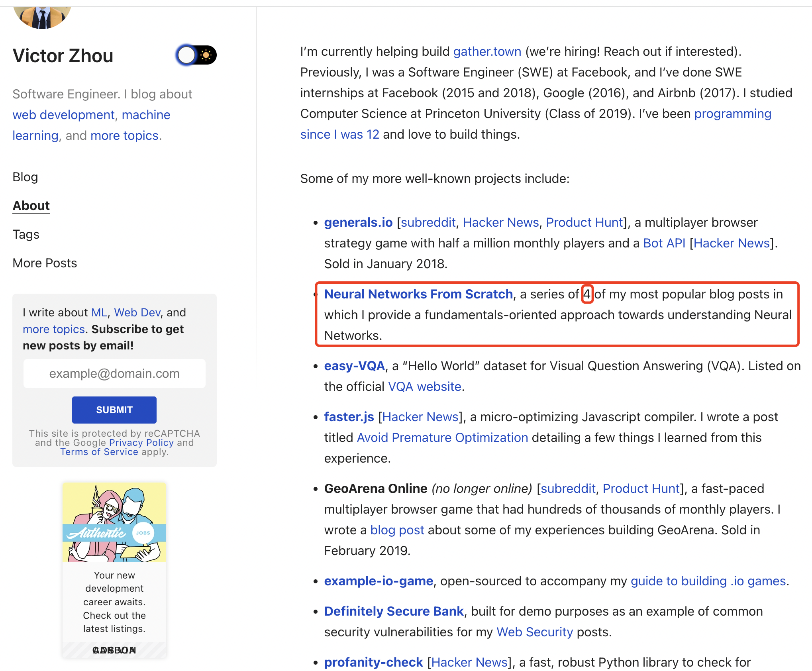
Task: Select the About nav item
Action: point(31,206)
